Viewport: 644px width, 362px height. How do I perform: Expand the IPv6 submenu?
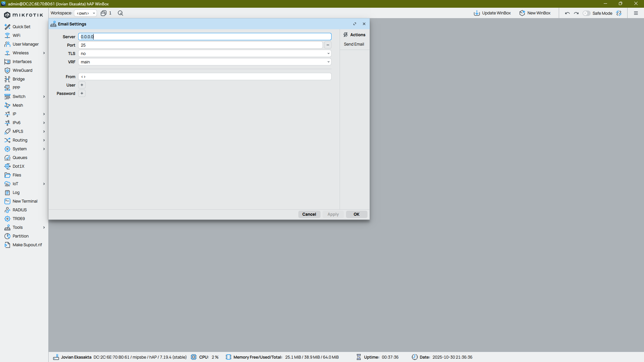click(x=44, y=123)
